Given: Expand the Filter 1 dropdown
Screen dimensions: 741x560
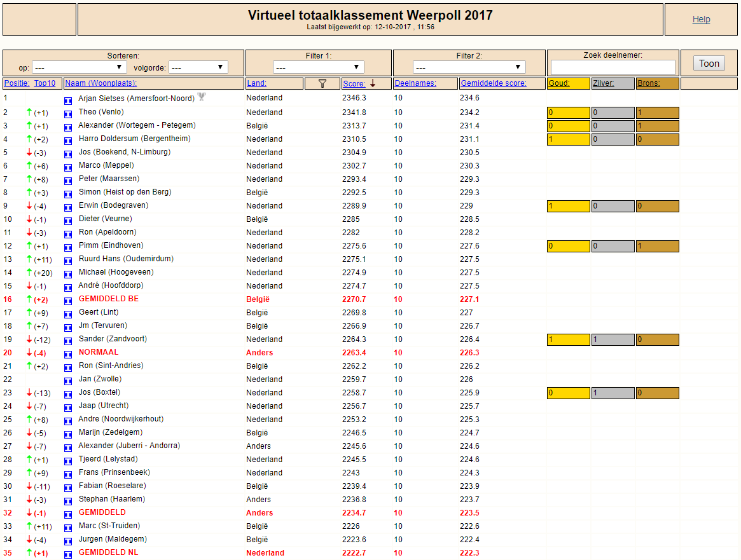Looking at the screenshot, I should (318, 67).
